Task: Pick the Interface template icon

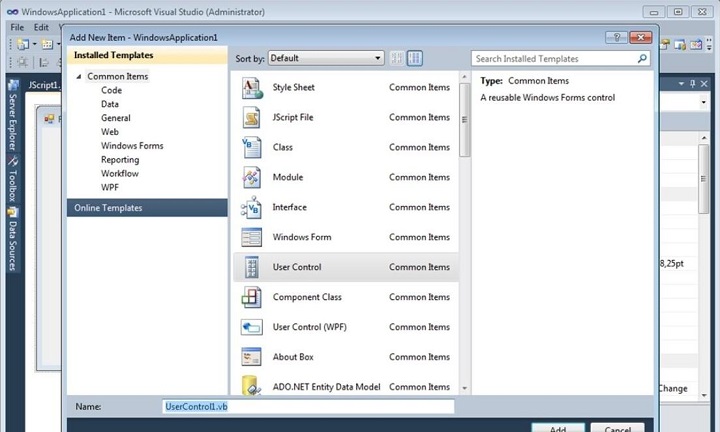Action: click(x=252, y=208)
